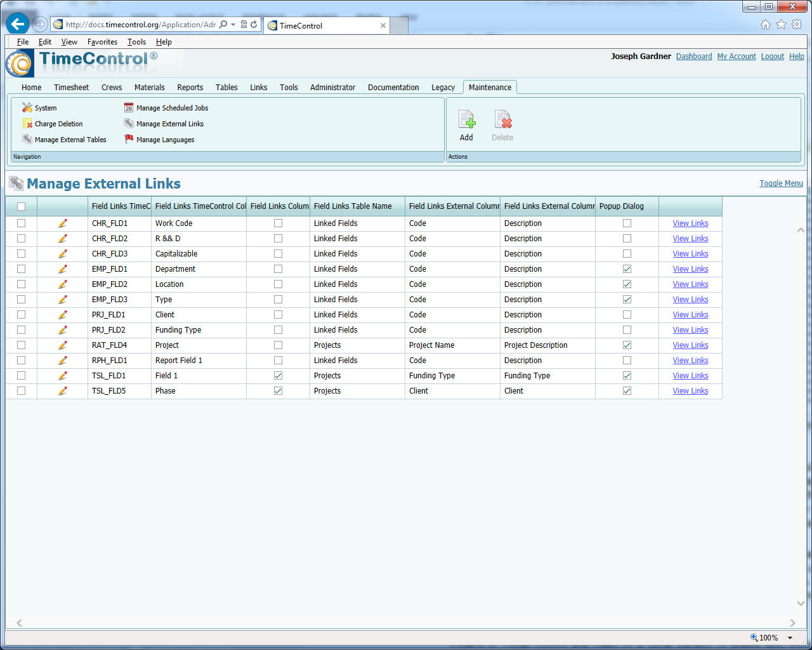This screenshot has width=812, height=650.
Task: Switch to the Legacy tab
Action: coord(443,88)
